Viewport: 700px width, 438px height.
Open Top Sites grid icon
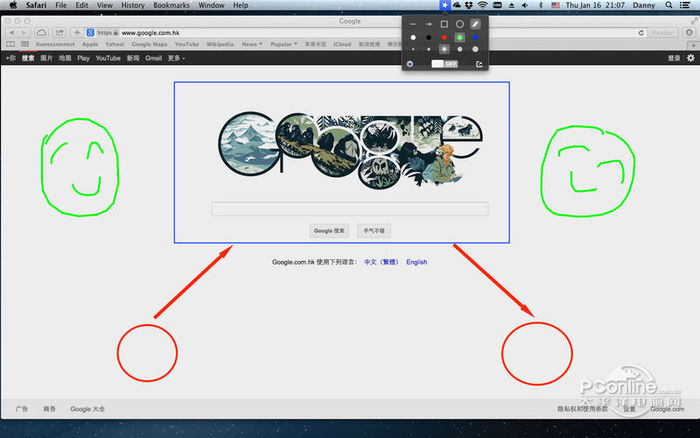point(25,44)
